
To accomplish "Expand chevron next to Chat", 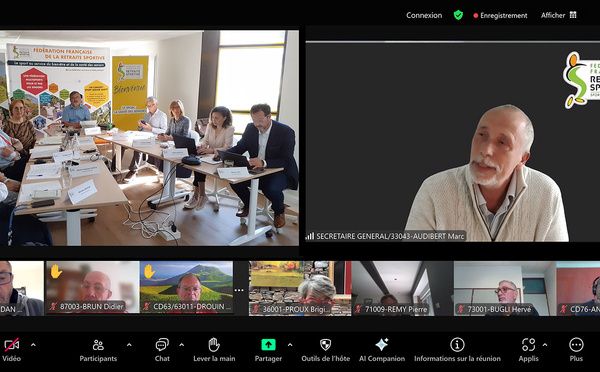I will pyautogui.click(x=181, y=345).
